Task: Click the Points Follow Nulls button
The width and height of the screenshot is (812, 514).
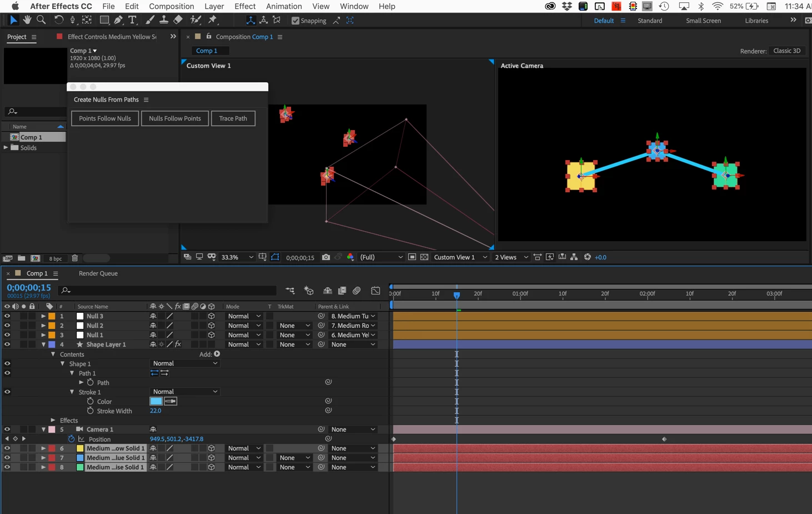Action: pyautogui.click(x=105, y=118)
